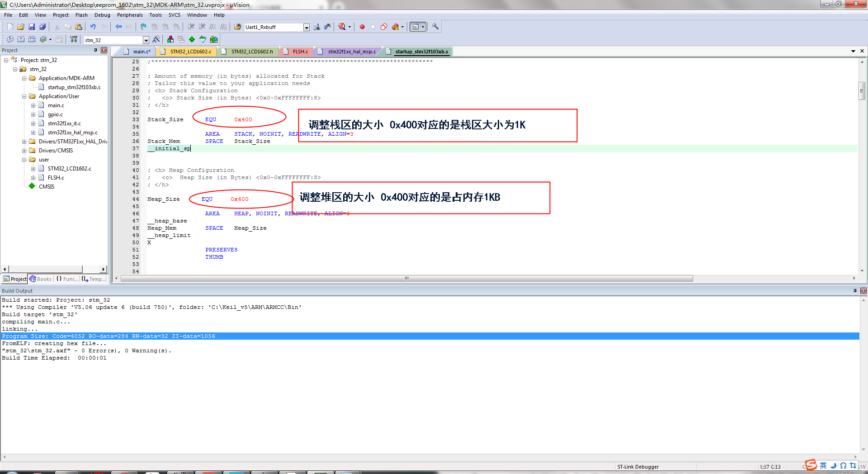The height and width of the screenshot is (474, 868).
Task: Open a file using the folder icon
Action: pos(21,27)
